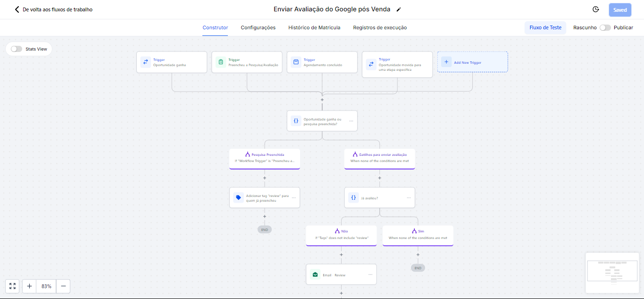Image resolution: width=644 pixels, height=299 pixels.
Task: Switch to the Configurações tab
Action: pos(258,27)
